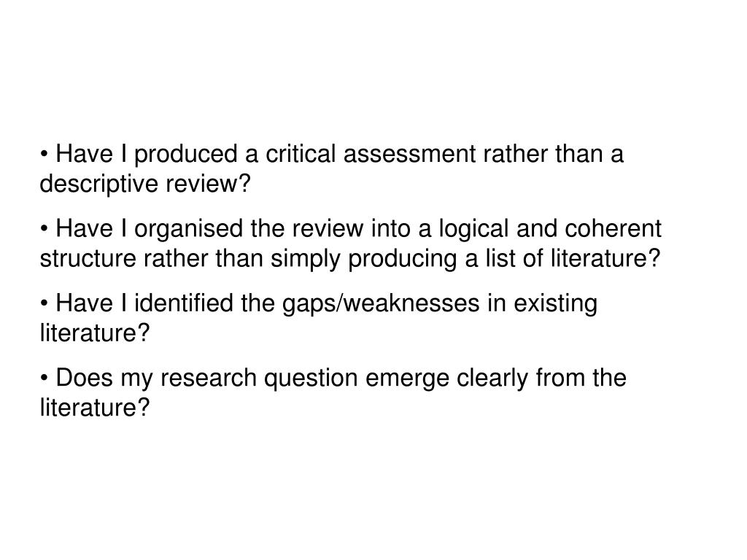Image resolution: width=747 pixels, height=560 pixels.
Task: Click the word 'critical' in first bullet
Action: 301,154
